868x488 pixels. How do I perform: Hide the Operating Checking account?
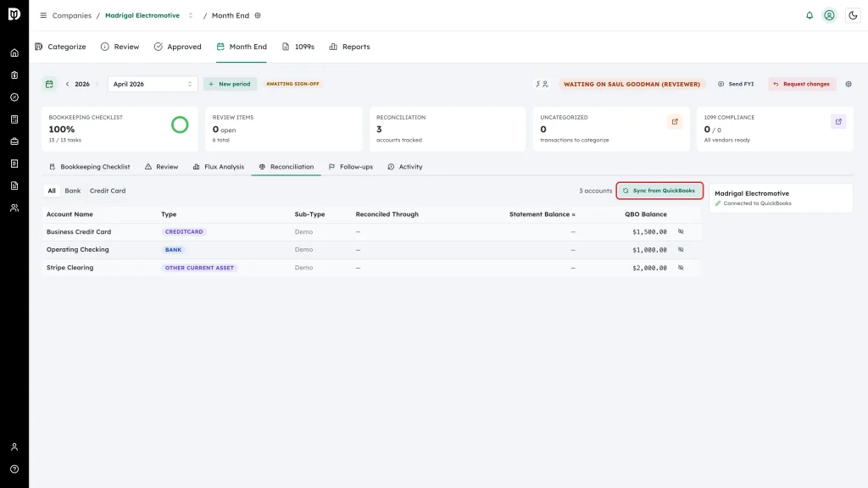click(681, 250)
